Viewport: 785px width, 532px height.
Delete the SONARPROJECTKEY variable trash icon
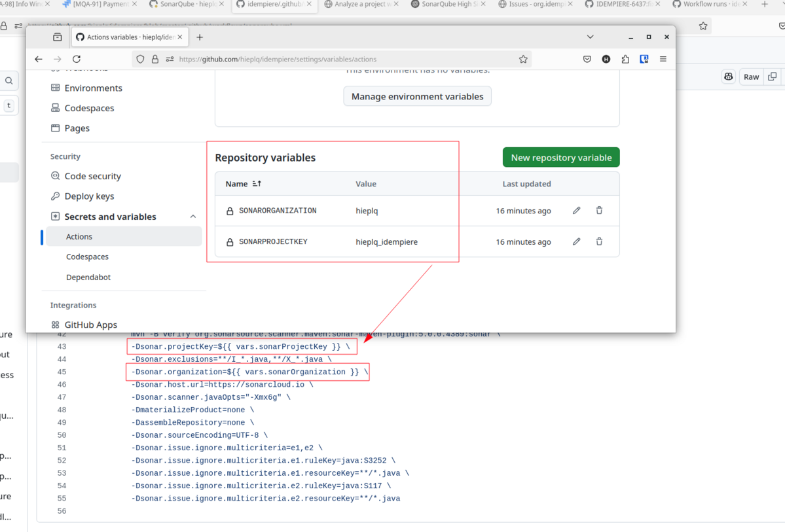pyautogui.click(x=599, y=241)
